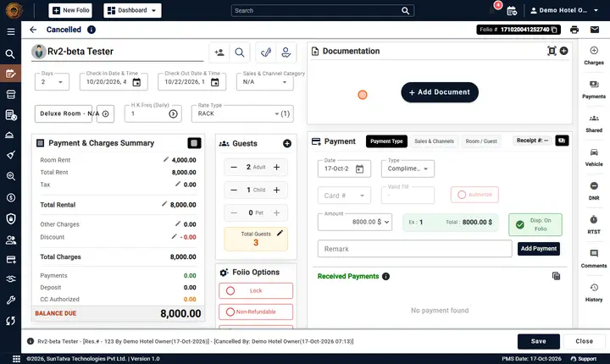610x364 pixels.
Task: Open the hamburger menu in the sidebar
Action: (11, 31)
